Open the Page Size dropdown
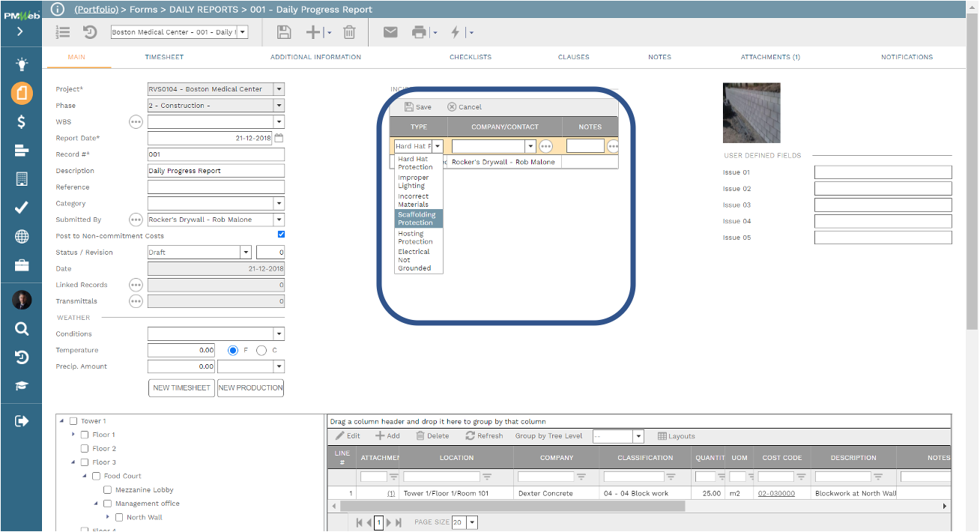 (x=472, y=522)
